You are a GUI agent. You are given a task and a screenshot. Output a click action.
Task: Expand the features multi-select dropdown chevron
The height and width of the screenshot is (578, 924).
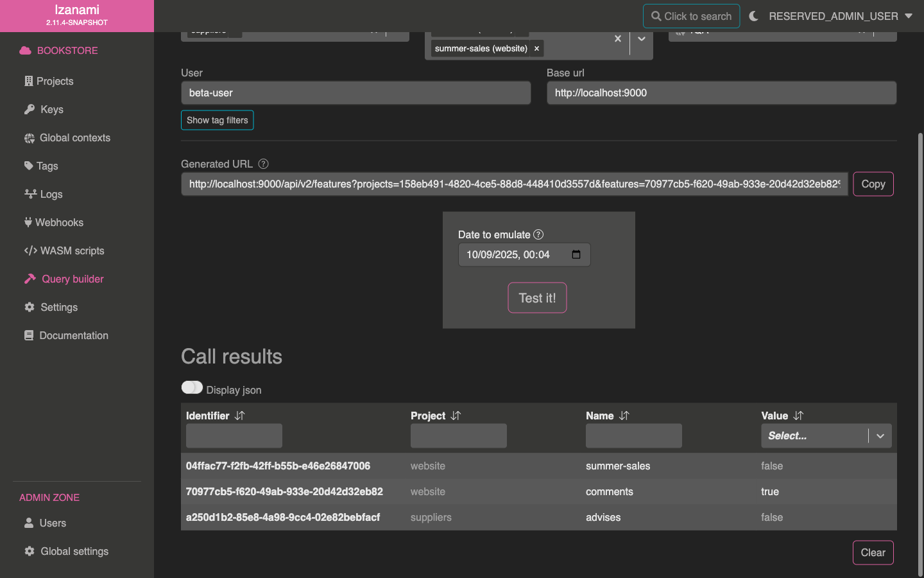pos(641,39)
